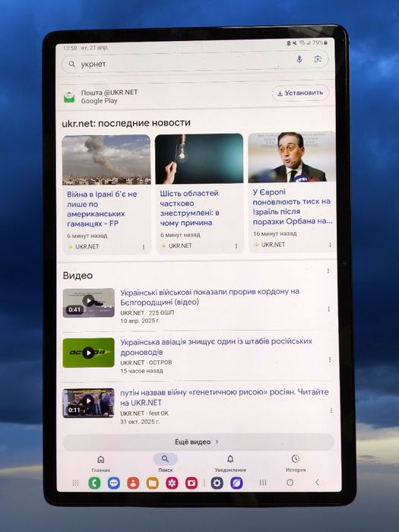Tap the light bulb news thumbnail
This screenshot has width=399, height=532.
199,158
